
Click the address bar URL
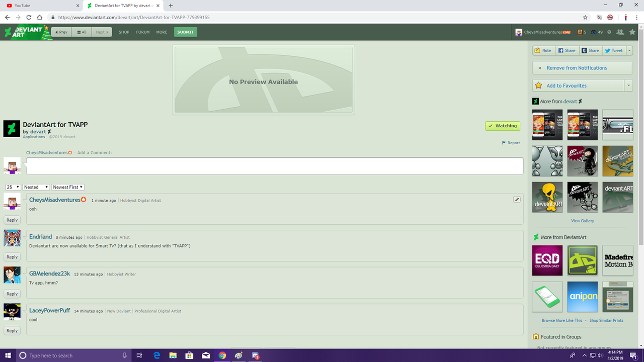134,17
